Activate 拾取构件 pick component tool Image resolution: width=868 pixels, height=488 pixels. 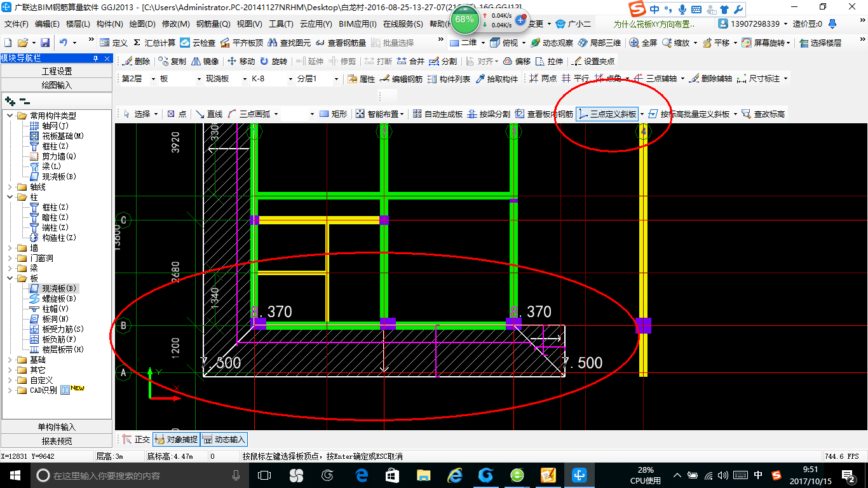(x=497, y=79)
